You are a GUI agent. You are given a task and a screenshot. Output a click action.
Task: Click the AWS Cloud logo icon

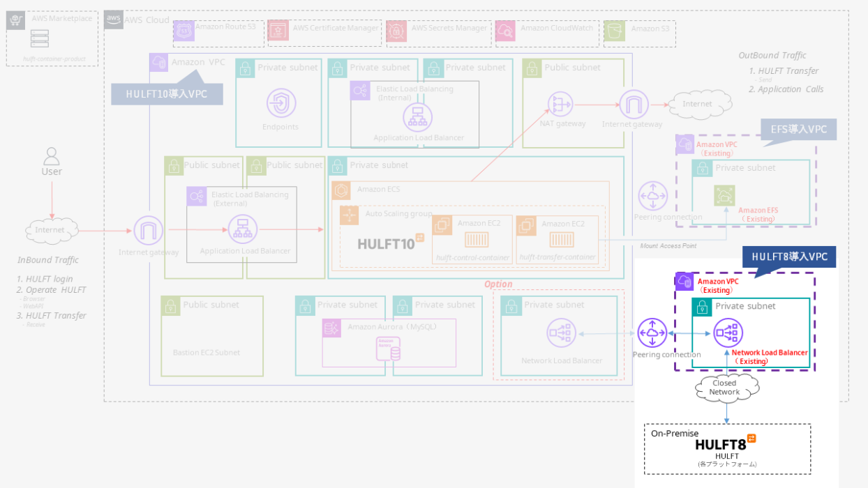114,20
